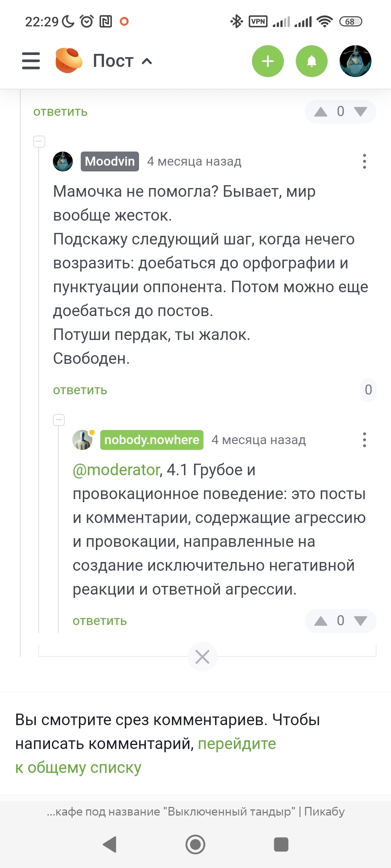The width and height of the screenshot is (391, 868).
Task: Open options menu for nobody.nowhere's comment
Action: (364, 440)
